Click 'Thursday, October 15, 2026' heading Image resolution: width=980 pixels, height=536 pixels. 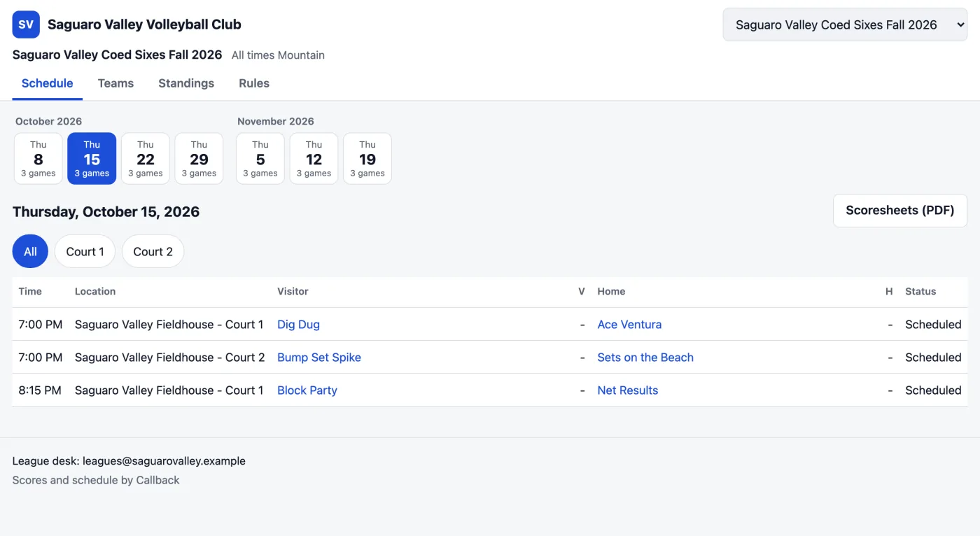(106, 212)
